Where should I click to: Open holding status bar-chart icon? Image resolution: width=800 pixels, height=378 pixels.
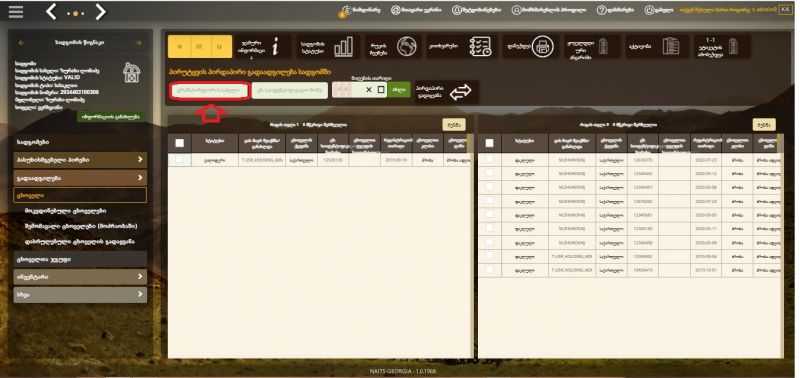[x=343, y=47]
